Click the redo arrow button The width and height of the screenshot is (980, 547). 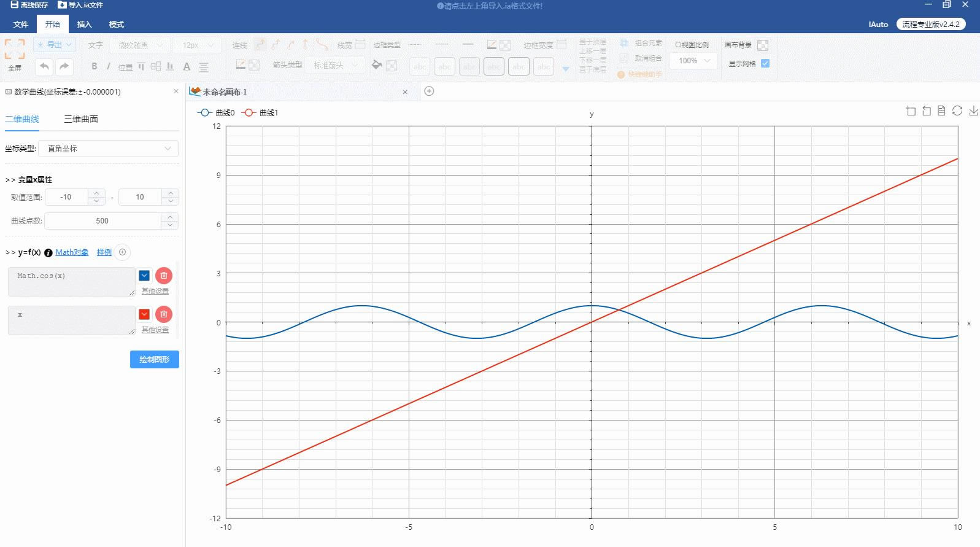point(64,66)
